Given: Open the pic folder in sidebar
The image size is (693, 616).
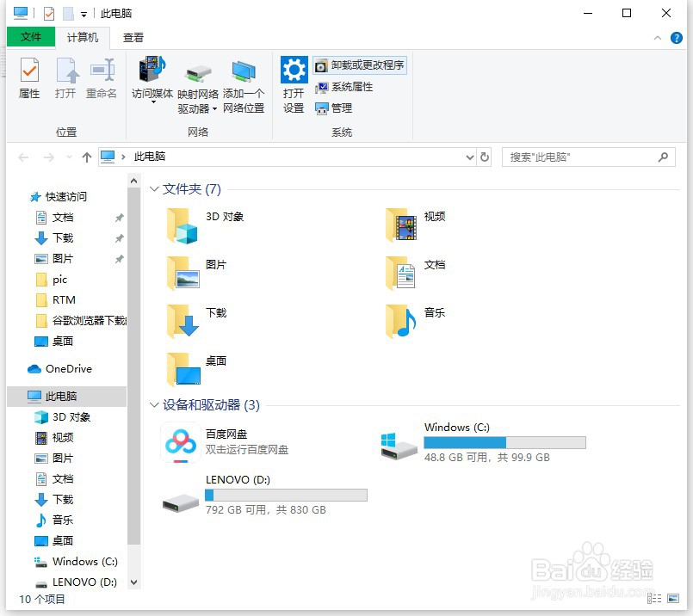Looking at the screenshot, I should [52, 280].
